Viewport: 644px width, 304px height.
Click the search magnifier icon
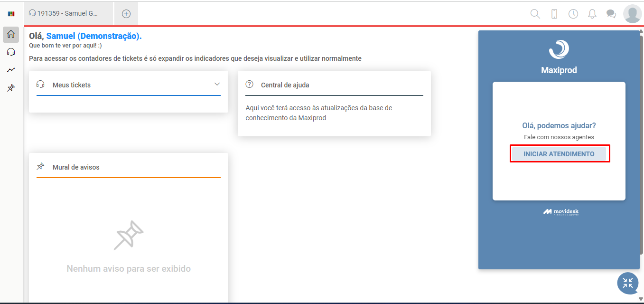(x=535, y=14)
